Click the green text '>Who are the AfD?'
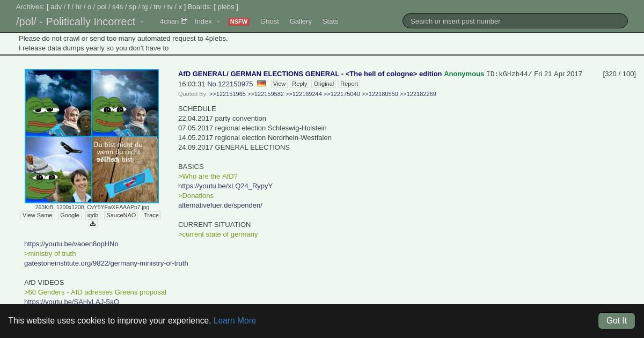644x338 pixels. tap(208, 177)
